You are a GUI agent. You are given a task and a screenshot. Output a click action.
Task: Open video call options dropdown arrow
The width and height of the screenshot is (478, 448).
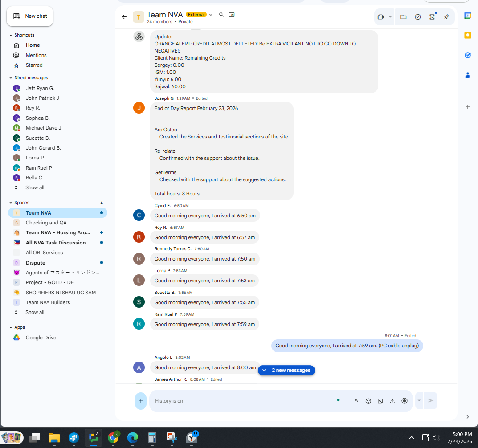(390, 17)
